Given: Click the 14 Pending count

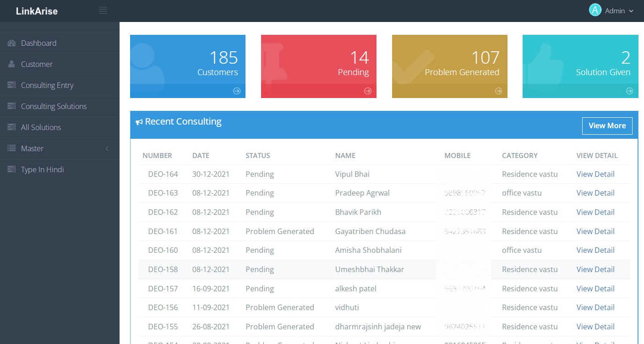Looking at the screenshot, I should point(359,58).
